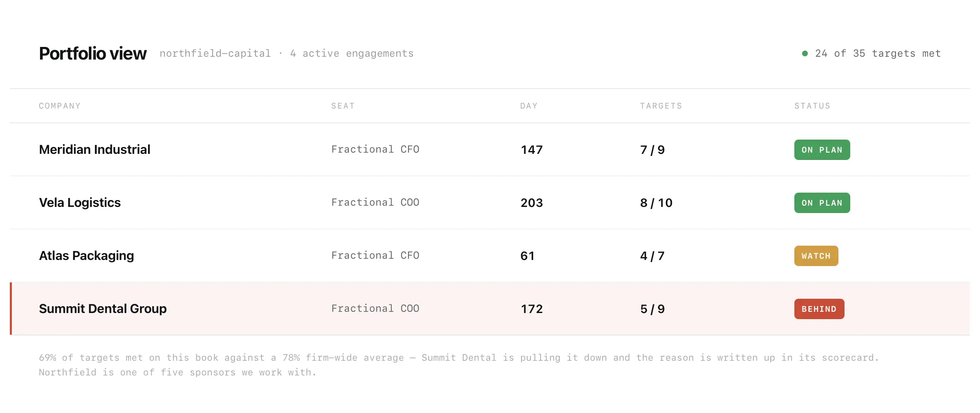
Task: Open Summit Dental Group scorecard row
Action: (490, 309)
